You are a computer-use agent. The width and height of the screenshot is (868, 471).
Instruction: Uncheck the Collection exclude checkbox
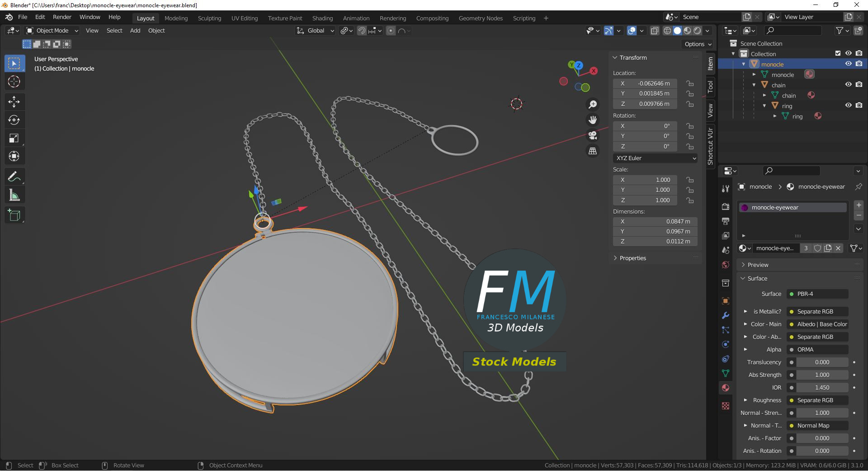point(838,53)
